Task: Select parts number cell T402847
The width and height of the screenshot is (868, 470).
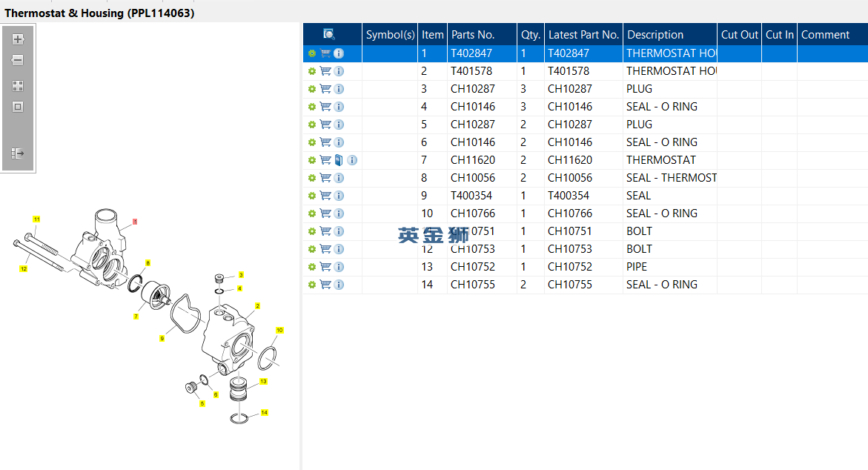Action: [x=482, y=53]
